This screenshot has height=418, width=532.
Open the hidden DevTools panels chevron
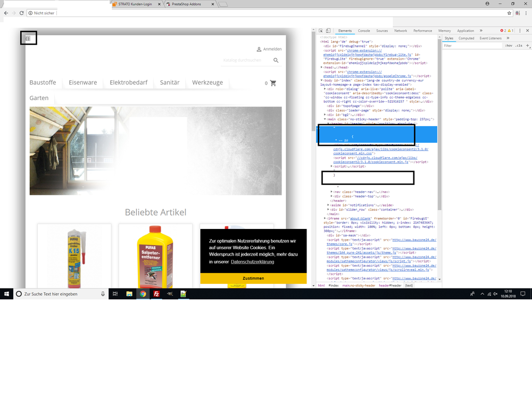pyautogui.click(x=480, y=30)
